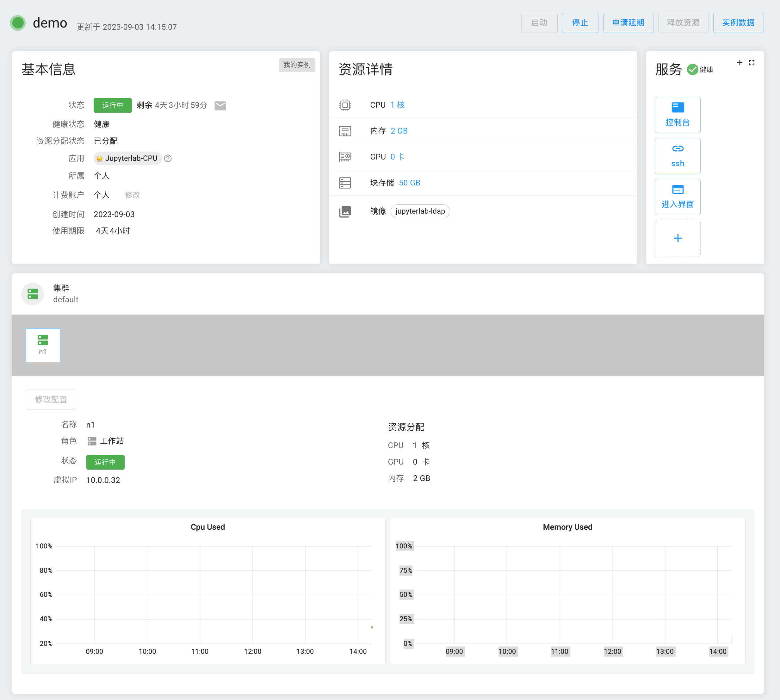Click the demo instance title

click(x=50, y=23)
